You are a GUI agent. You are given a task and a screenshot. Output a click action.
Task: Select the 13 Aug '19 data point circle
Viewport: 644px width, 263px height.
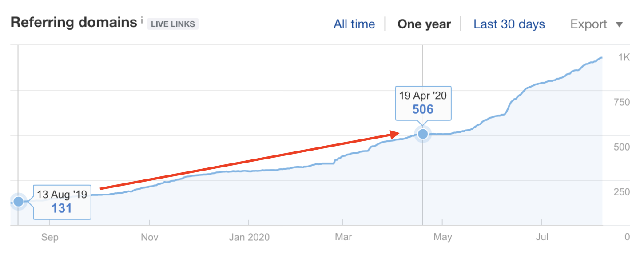[x=18, y=202]
